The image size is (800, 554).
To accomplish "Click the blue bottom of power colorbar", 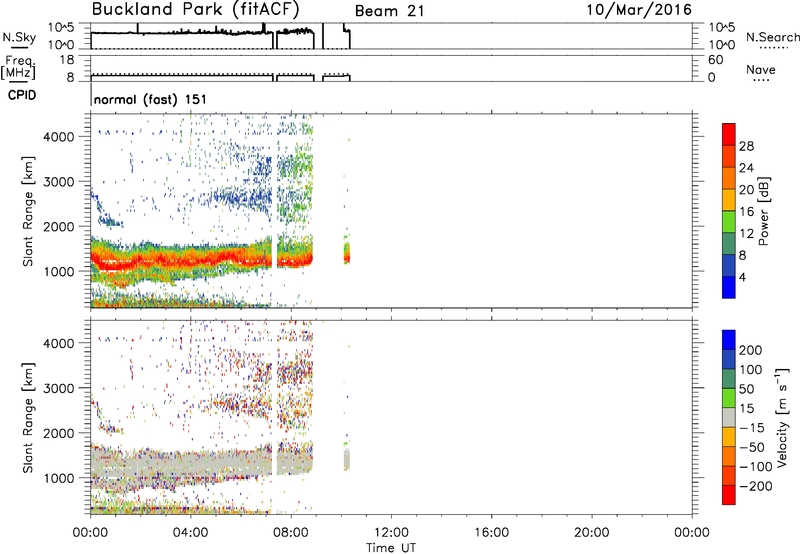I will point(729,287).
